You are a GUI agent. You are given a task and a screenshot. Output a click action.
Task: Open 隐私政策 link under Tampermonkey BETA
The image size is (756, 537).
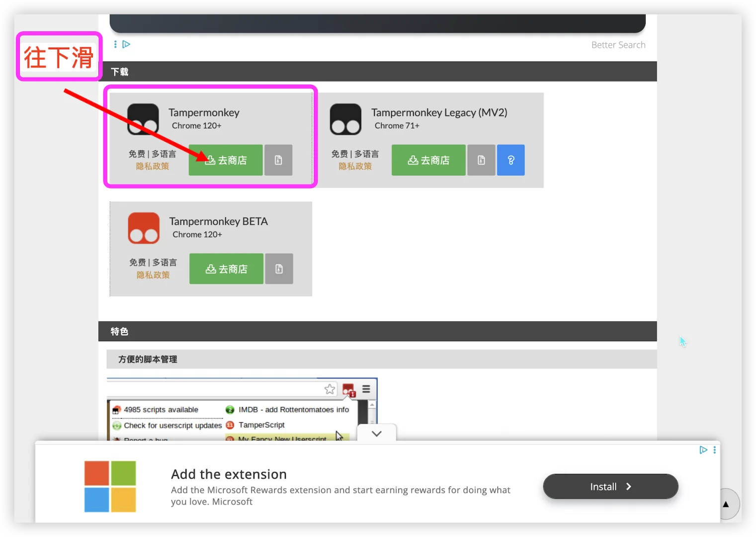point(153,275)
